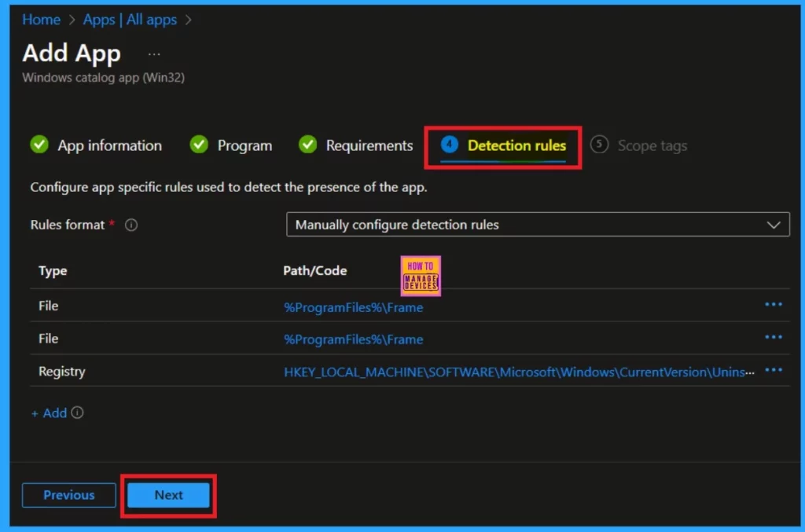Click the Home breadcrumb link
This screenshot has height=532, width=805.
(x=42, y=20)
